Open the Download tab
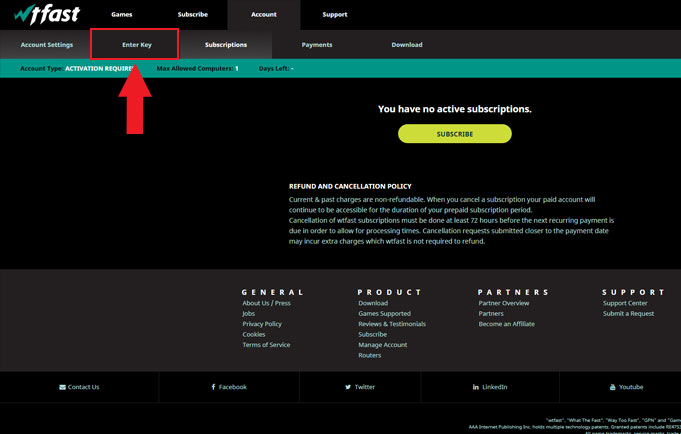 click(x=407, y=45)
